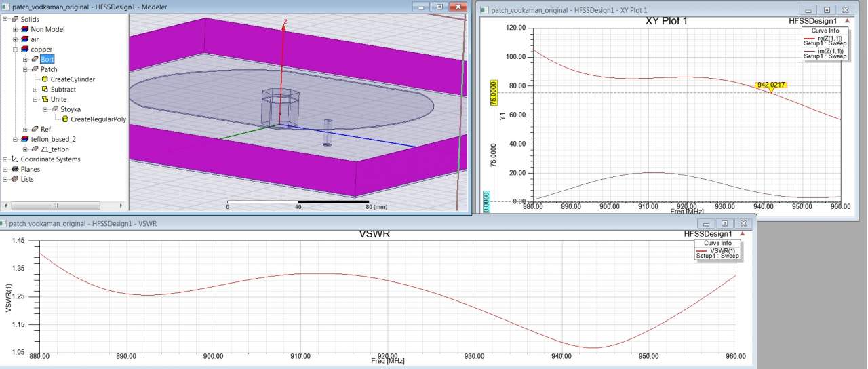Expand the Coordinate Systems node
Viewport: 868px width, 369px height.
point(5,159)
